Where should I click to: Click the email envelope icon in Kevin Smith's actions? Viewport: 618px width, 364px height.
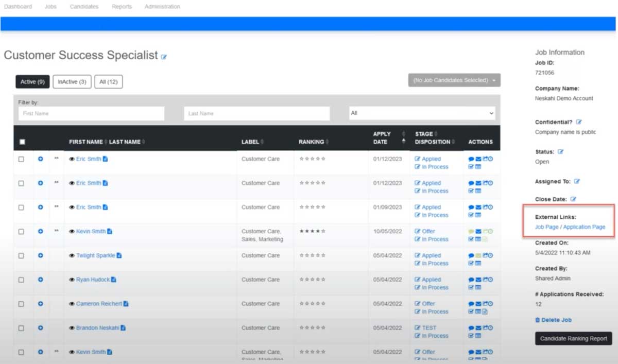478,231
